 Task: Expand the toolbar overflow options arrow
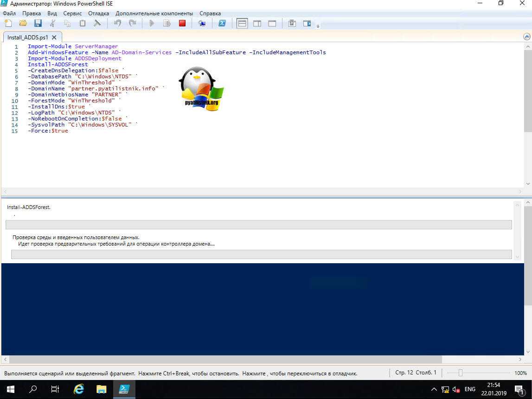coord(318,25)
